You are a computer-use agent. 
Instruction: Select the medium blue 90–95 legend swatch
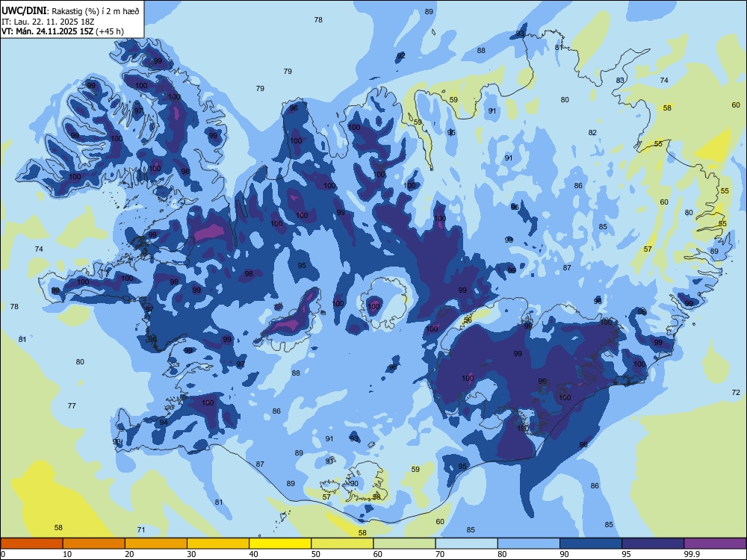point(591,544)
